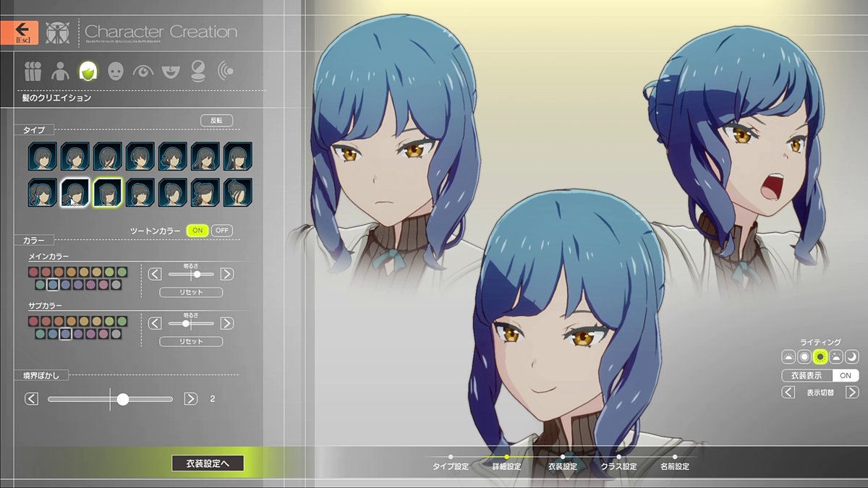Select sunrise lighting icon
This screenshot has width=868, height=488.
click(788, 356)
